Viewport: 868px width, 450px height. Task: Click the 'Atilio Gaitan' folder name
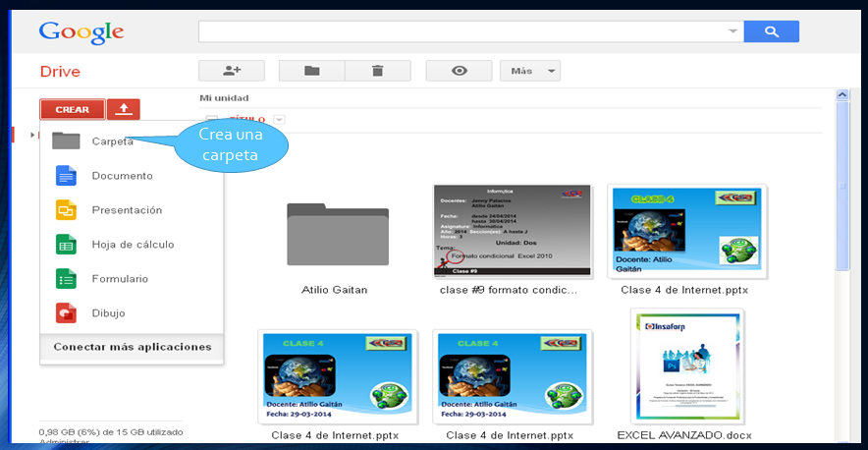pos(335,290)
